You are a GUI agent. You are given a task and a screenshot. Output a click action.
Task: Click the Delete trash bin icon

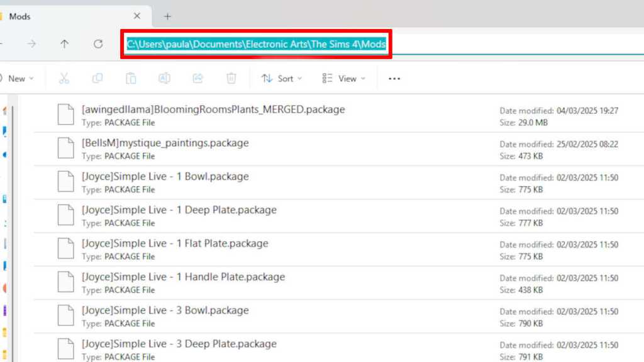click(231, 79)
